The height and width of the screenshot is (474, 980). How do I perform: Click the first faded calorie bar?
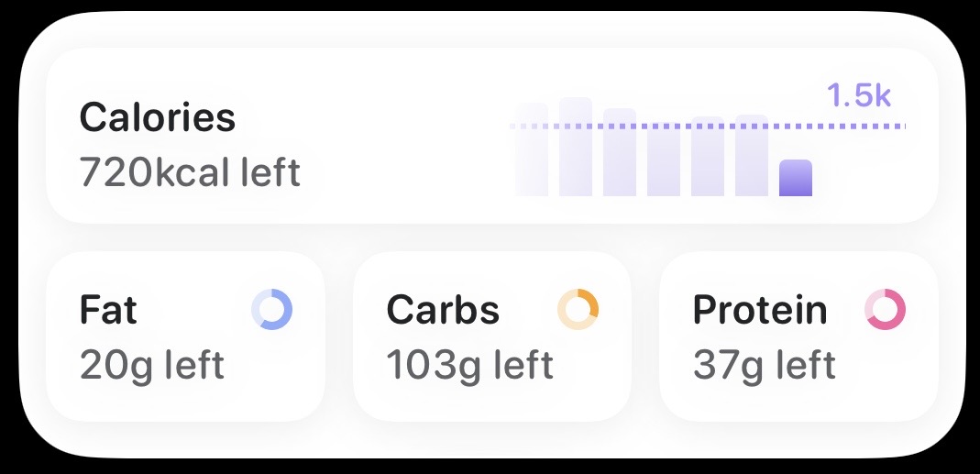532,162
